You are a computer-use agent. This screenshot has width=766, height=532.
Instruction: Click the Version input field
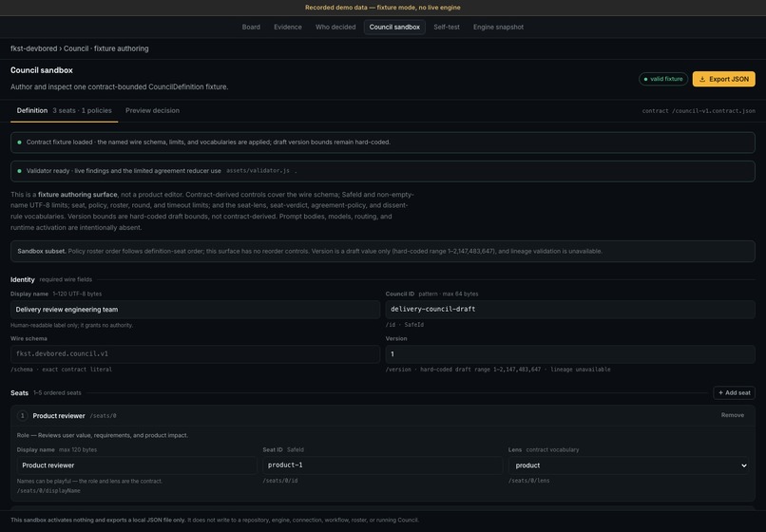pos(570,354)
